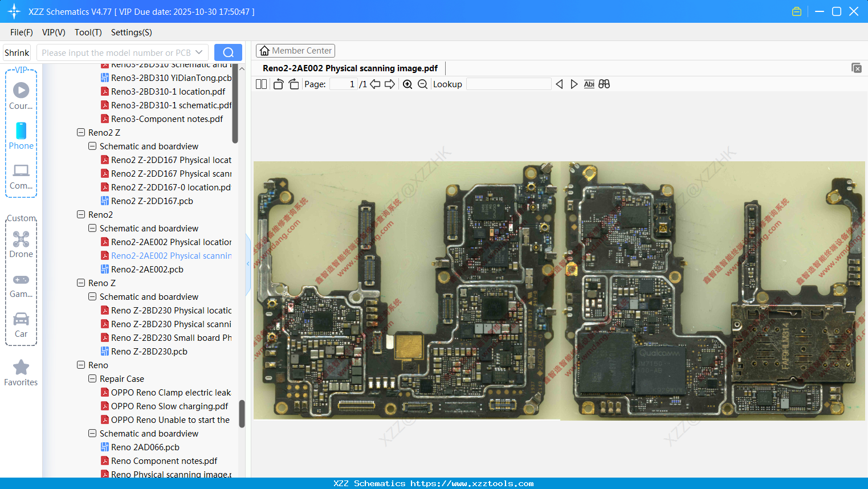Open Reno2-2AE002.pcb file in tree
This screenshot has width=868, height=489.
(147, 270)
